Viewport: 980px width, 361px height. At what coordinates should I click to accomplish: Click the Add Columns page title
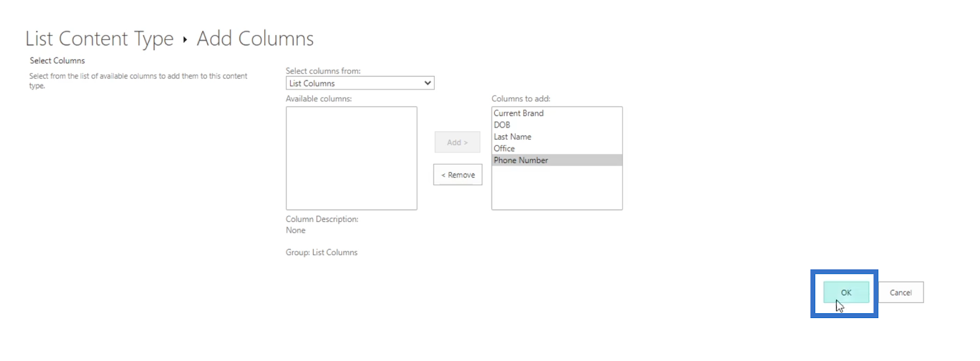(255, 39)
